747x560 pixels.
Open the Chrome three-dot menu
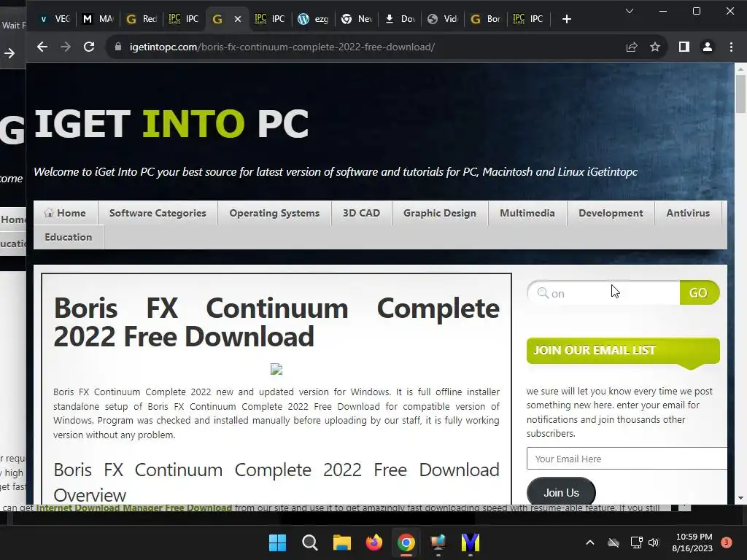tap(731, 47)
